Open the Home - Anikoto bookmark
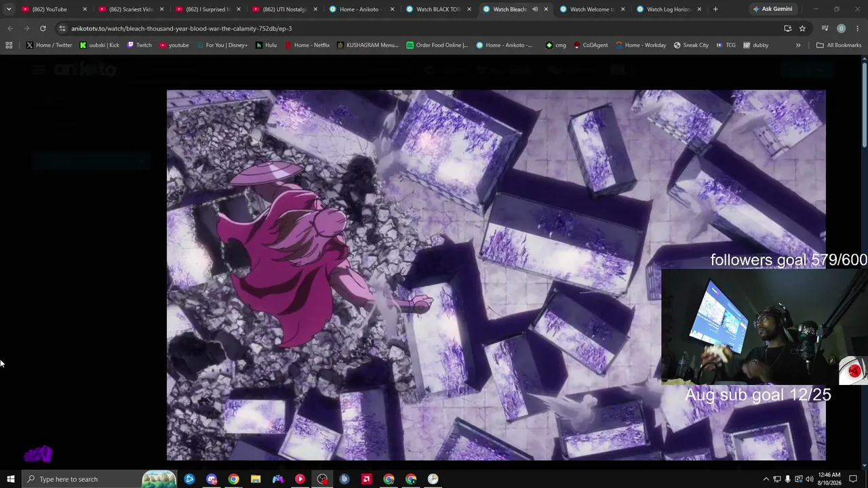Viewport: 868px width, 488px height. pos(505,45)
